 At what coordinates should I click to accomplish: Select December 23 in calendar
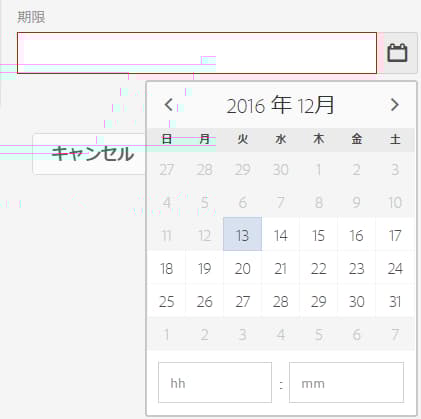tap(357, 267)
